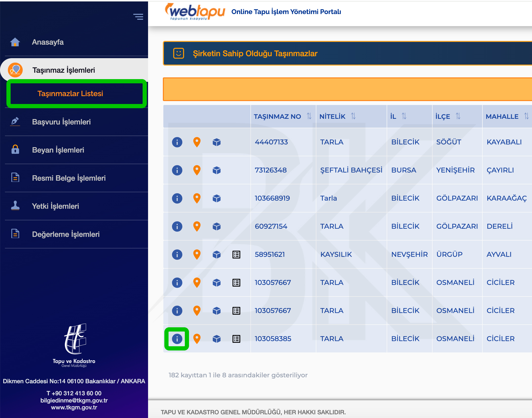Click the smiley icon in the Taşınmazlar header
This screenshot has height=418, width=532.
tap(178, 53)
